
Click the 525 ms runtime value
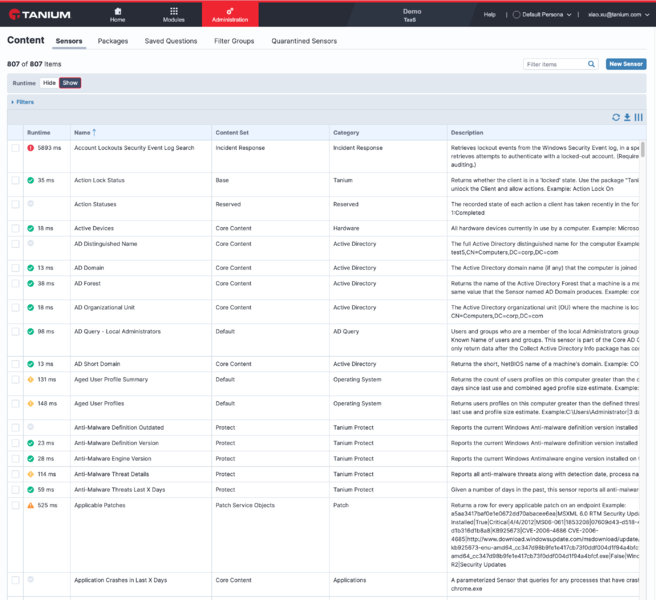click(47, 505)
